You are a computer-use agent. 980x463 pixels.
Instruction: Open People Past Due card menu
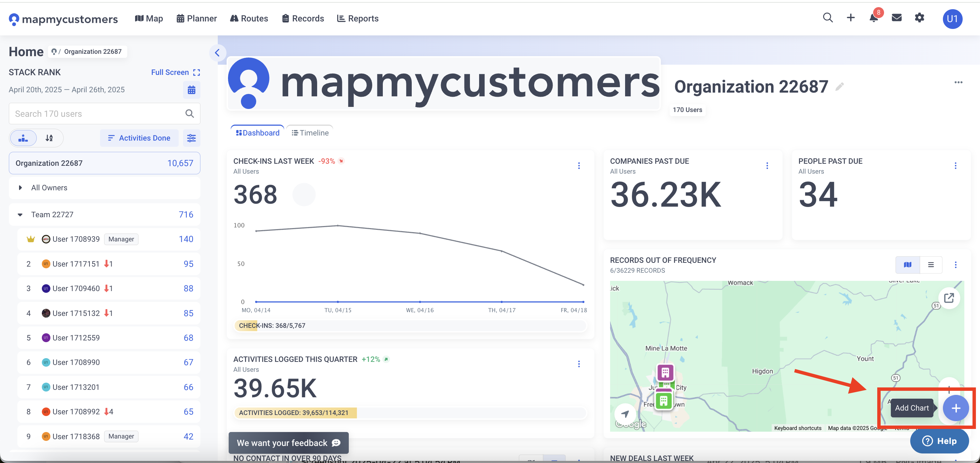pyautogui.click(x=955, y=166)
